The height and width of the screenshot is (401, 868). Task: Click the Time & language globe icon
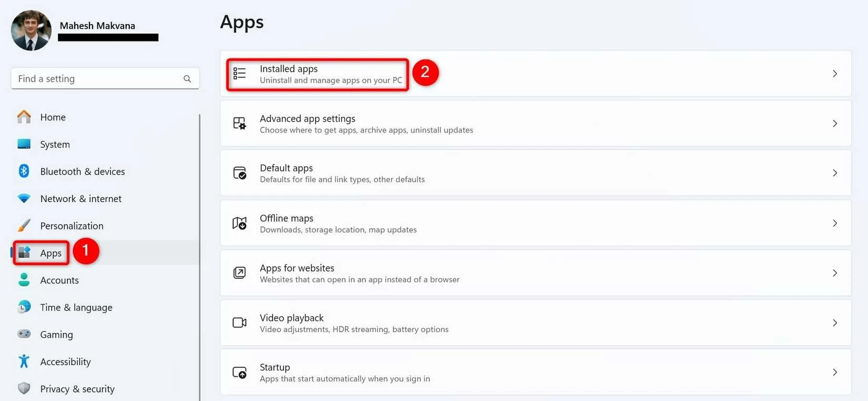pyautogui.click(x=24, y=307)
